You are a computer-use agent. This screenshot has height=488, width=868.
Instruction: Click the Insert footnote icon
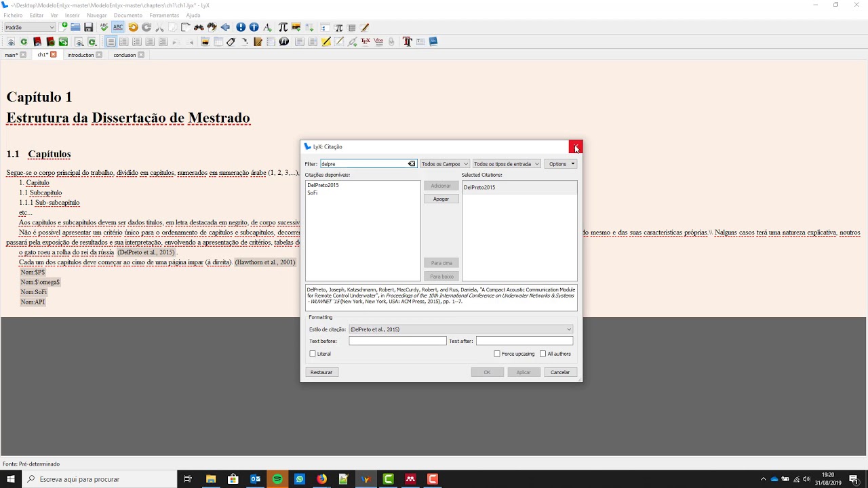(x=299, y=41)
